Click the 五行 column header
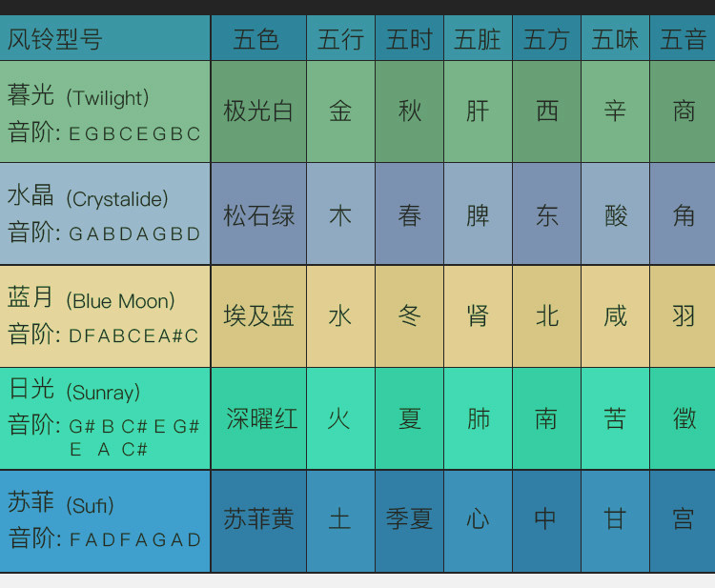This screenshot has height=588, width=715. (340, 39)
